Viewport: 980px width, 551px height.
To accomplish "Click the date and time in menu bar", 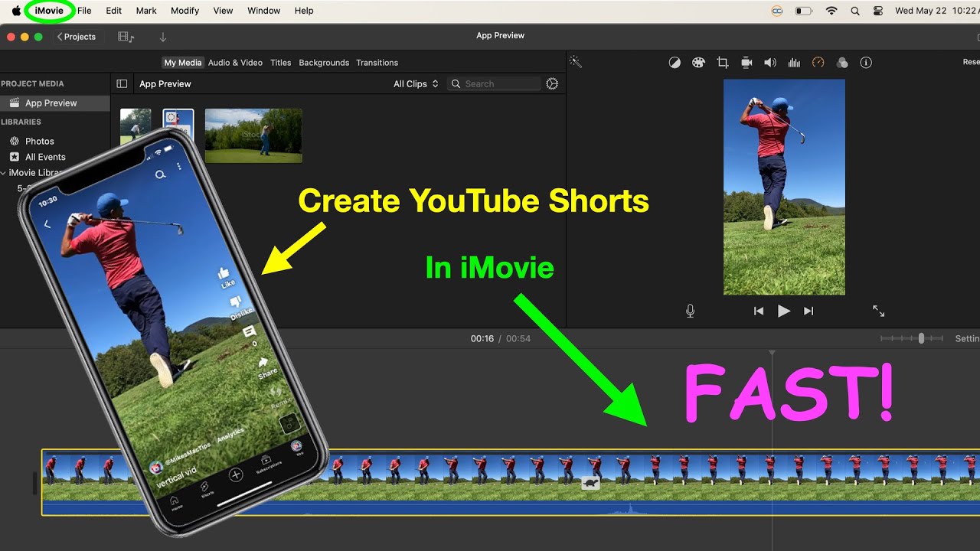I will pyautogui.click(x=936, y=11).
